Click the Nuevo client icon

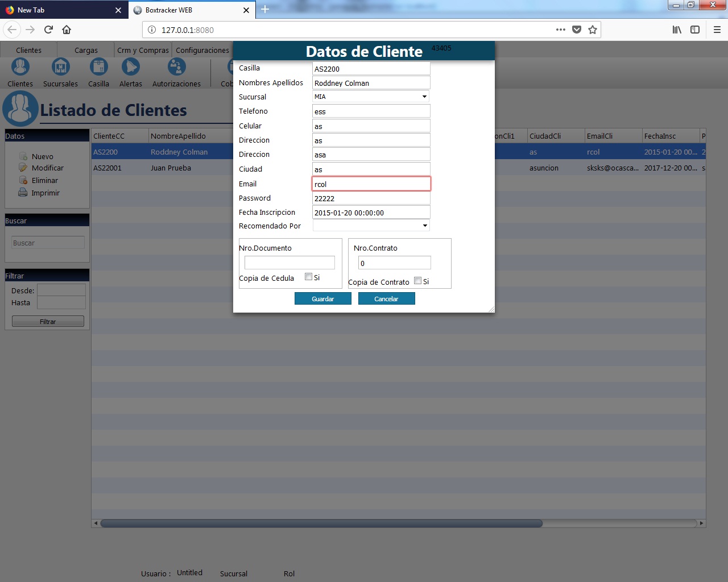[x=23, y=156]
